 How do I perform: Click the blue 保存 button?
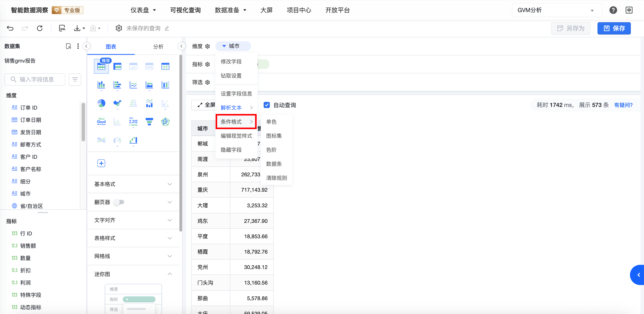point(614,28)
